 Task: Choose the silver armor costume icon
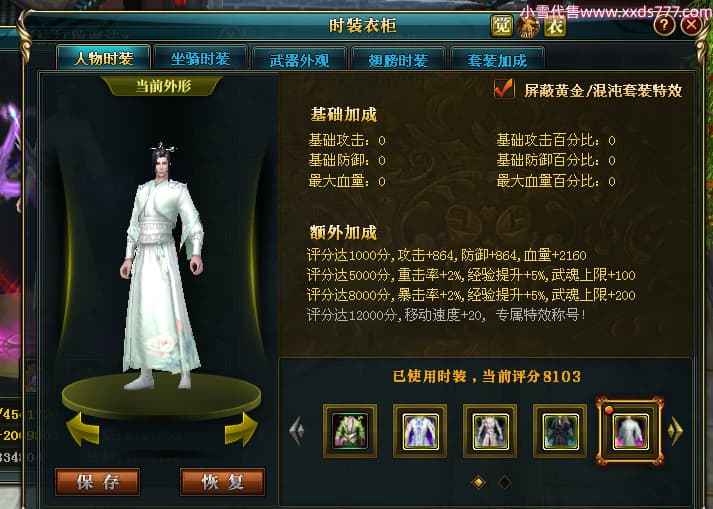point(490,430)
